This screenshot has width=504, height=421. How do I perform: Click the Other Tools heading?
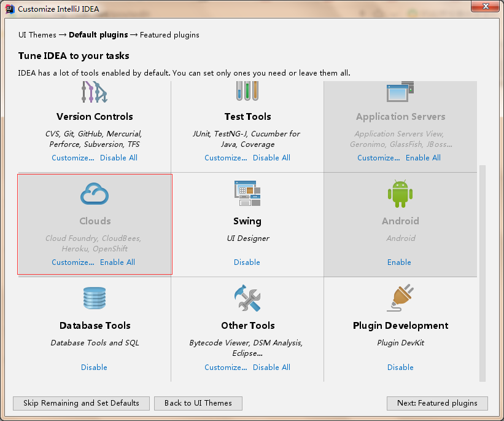point(248,326)
